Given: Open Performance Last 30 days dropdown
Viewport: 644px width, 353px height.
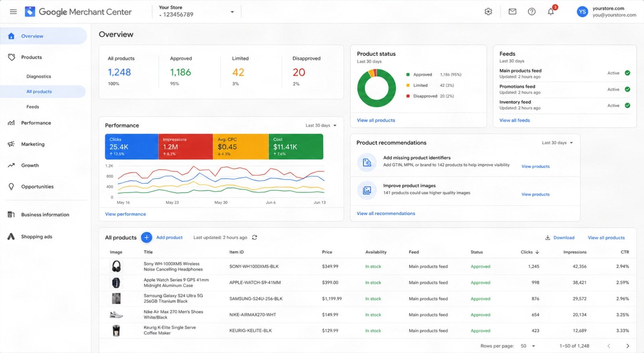Looking at the screenshot, I should (321, 125).
